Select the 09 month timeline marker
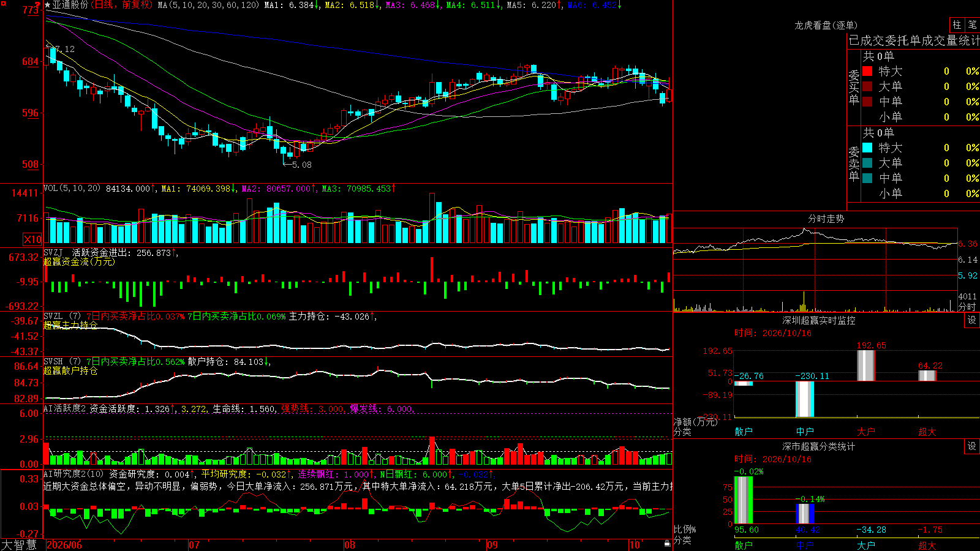The width and height of the screenshot is (980, 551). 492,545
